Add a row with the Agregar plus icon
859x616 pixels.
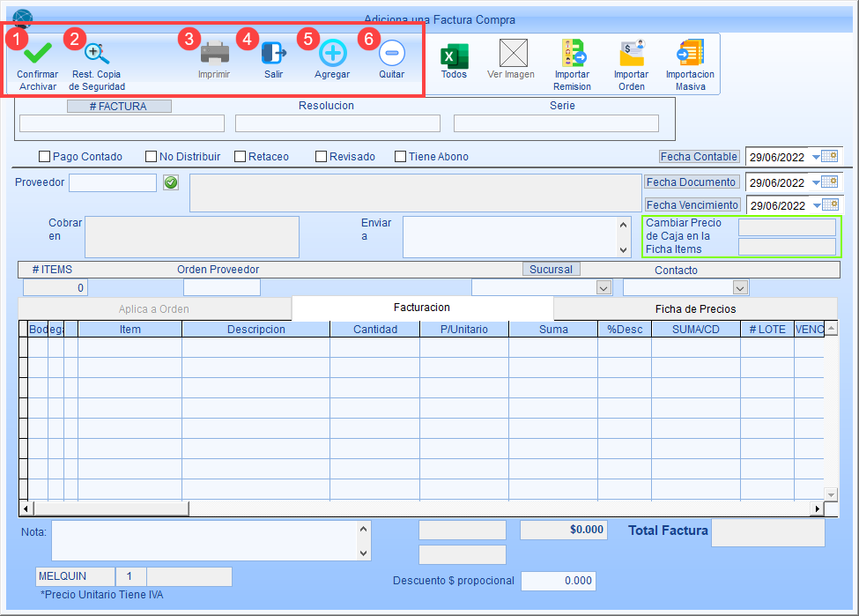pyautogui.click(x=332, y=53)
